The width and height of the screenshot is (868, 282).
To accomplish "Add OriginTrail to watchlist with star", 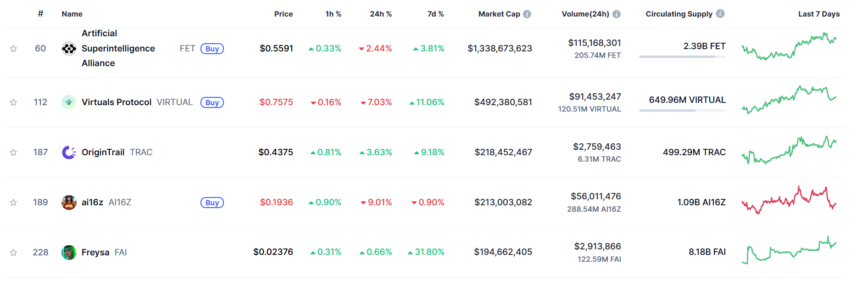I will 13,152.
